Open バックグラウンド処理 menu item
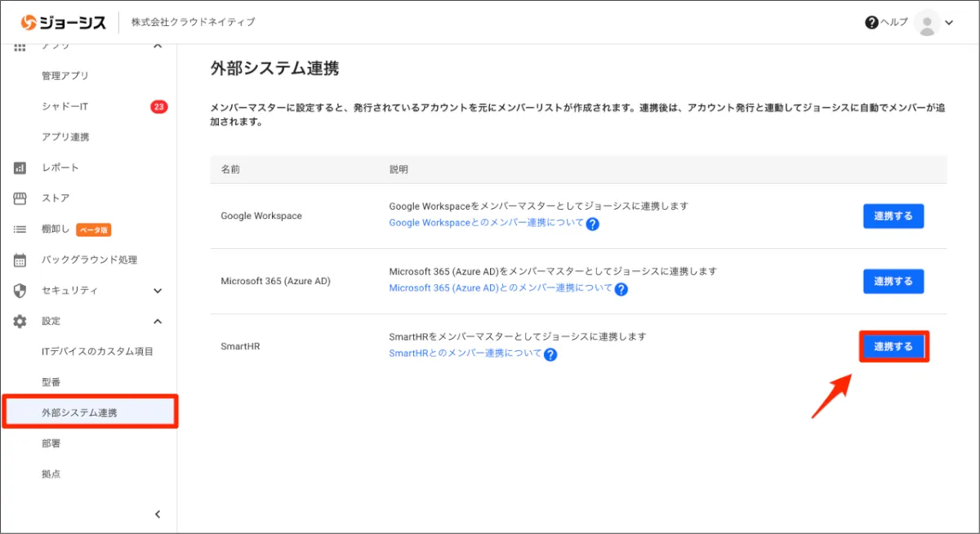Screen dimensions: 980x534 click(90, 260)
